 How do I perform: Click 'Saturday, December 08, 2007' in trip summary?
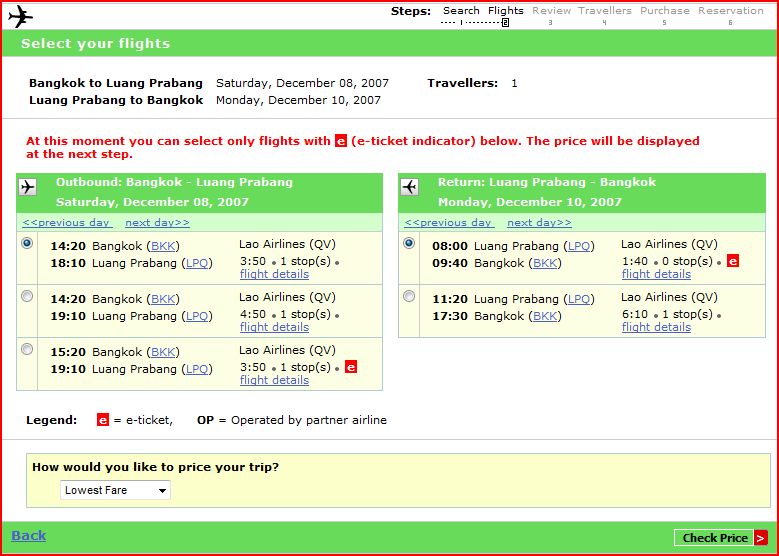click(302, 83)
